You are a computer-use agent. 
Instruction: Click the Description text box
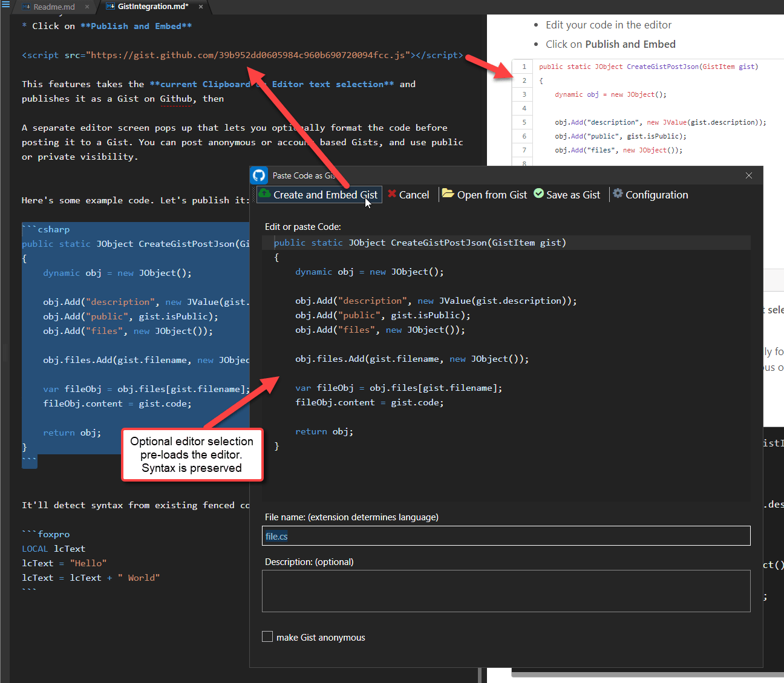[x=506, y=591]
